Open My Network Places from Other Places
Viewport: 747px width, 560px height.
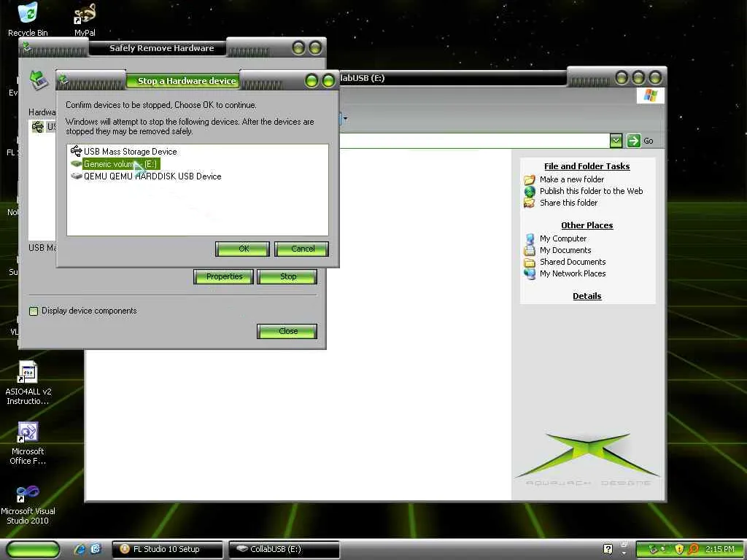coord(573,274)
